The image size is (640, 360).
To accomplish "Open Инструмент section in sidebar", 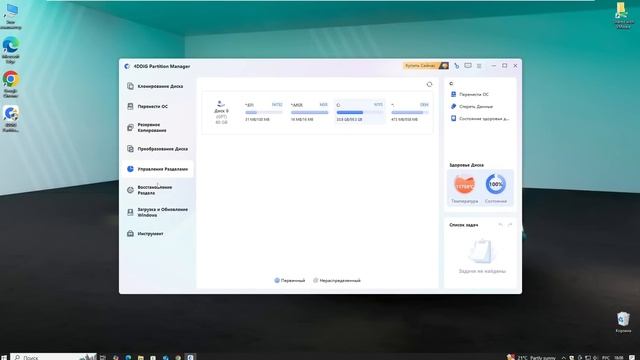I will [156, 233].
